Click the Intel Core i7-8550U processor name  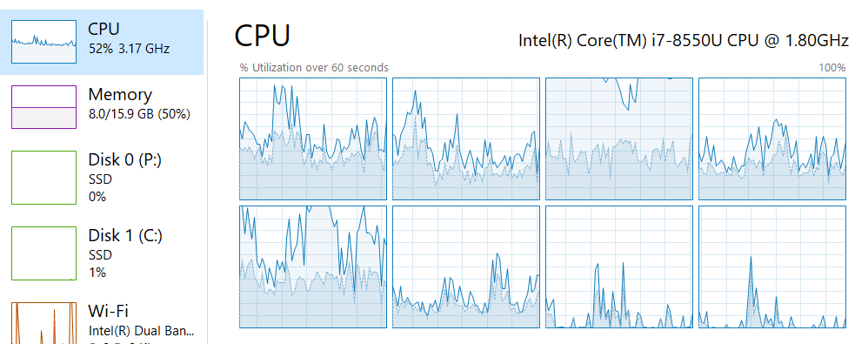click(683, 40)
